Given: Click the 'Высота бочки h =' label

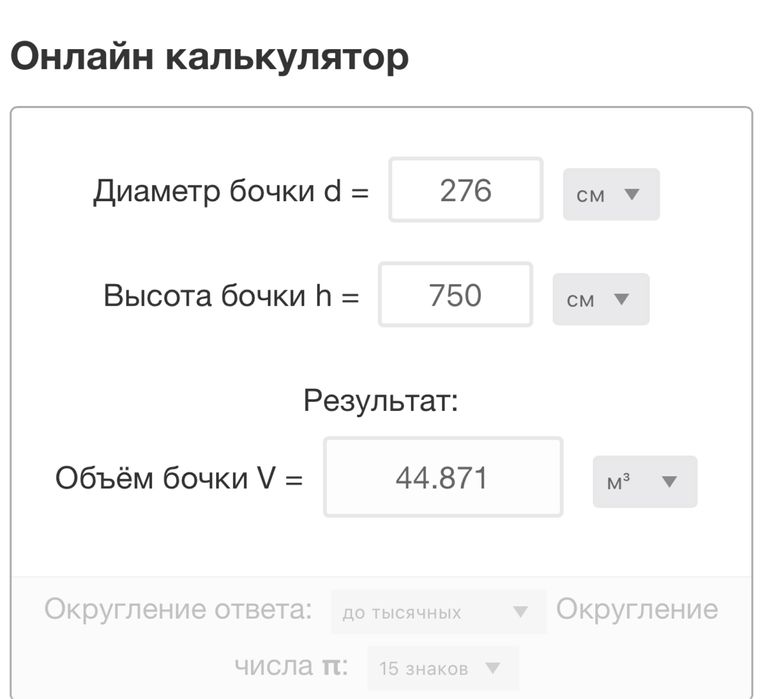Looking at the screenshot, I should point(231,295).
